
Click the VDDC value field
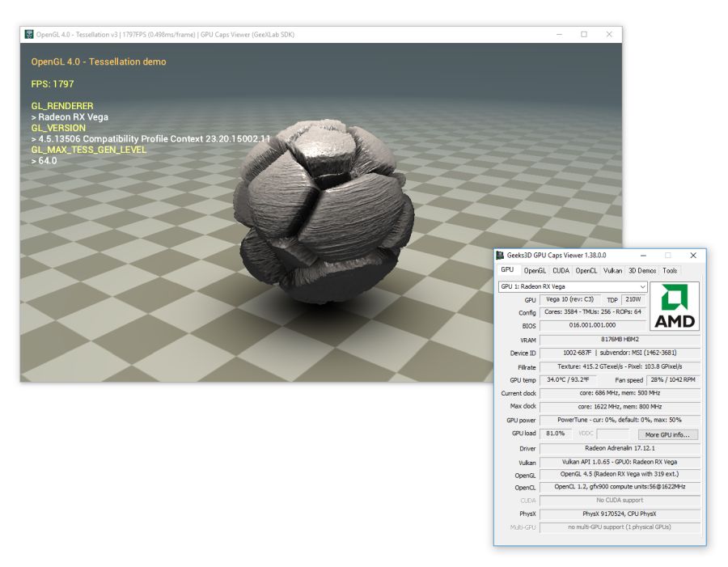(x=614, y=434)
